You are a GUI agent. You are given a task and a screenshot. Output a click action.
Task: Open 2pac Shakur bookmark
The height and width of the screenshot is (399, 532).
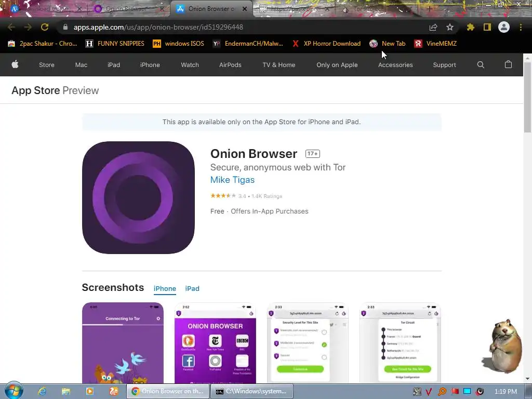click(x=43, y=44)
